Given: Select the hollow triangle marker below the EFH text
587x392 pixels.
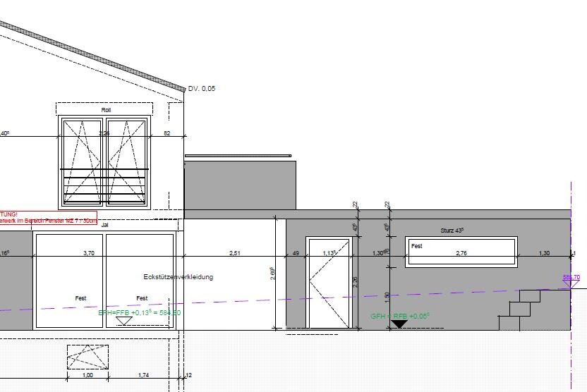Looking at the screenshot, I should point(124,321).
